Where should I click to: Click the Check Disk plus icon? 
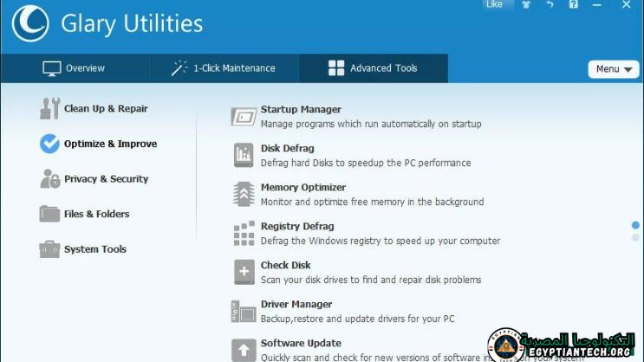pyautogui.click(x=244, y=272)
